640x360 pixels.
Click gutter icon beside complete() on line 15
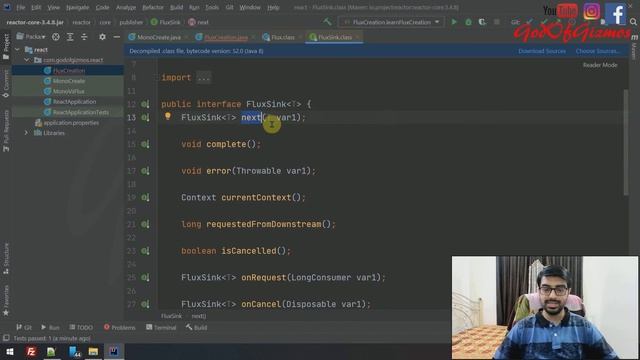click(x=145, y=144)
